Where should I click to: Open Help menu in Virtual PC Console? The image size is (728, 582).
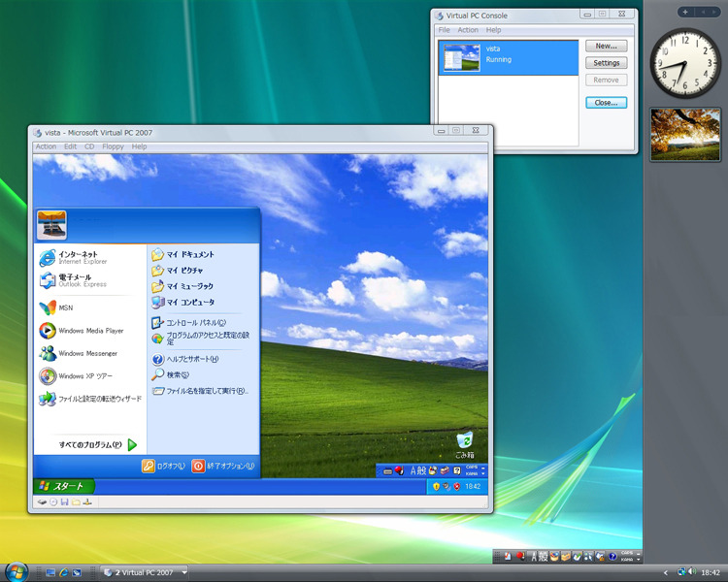click(x=493, y=30)
